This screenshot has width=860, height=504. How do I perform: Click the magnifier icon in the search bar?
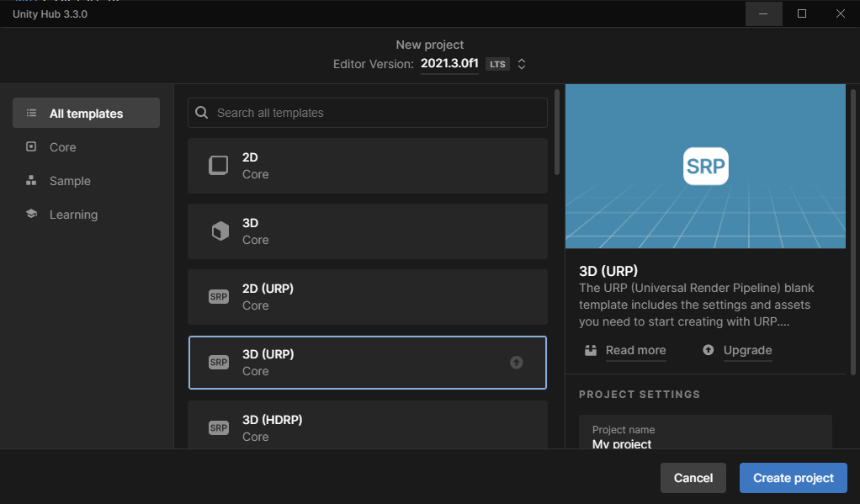200,112
